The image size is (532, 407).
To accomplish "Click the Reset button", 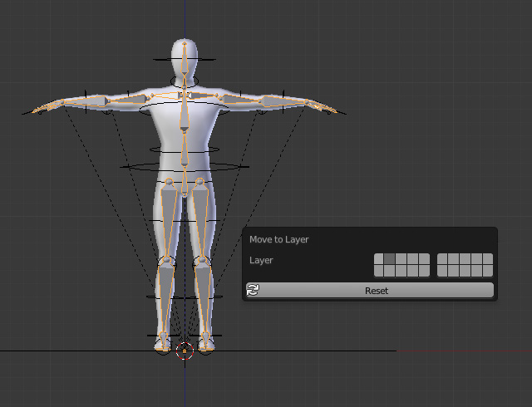I will [x=370, y=291].
